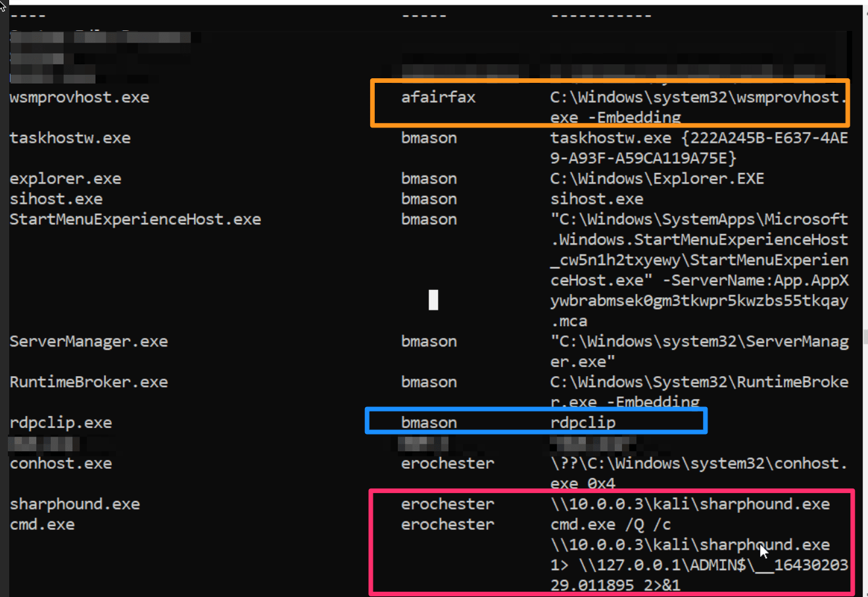Select the RuntimeBroker.exe process name
This screenshot has height=597, width=868.
89,383
